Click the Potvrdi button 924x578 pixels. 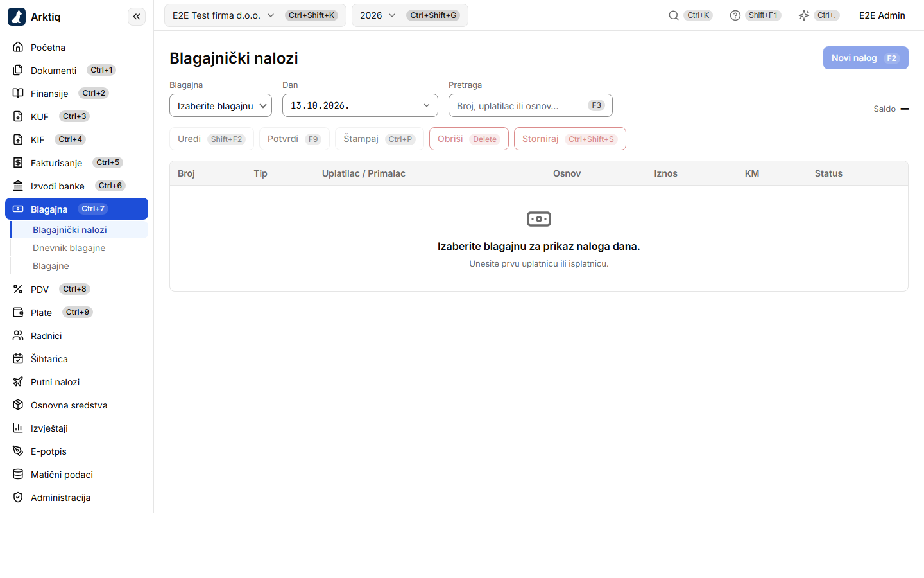(x=295, y=139)
